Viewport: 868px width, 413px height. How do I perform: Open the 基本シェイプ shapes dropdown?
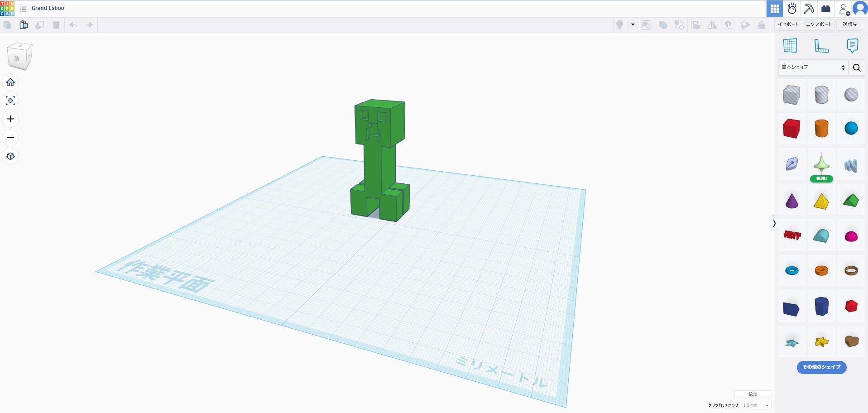(x=812, y=67)
